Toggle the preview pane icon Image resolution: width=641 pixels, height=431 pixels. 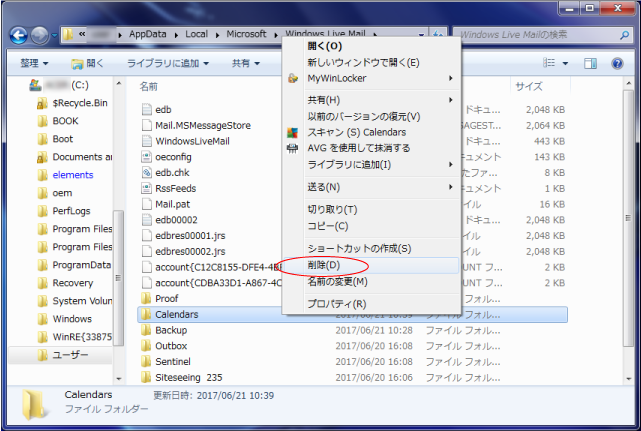point(590,63)
